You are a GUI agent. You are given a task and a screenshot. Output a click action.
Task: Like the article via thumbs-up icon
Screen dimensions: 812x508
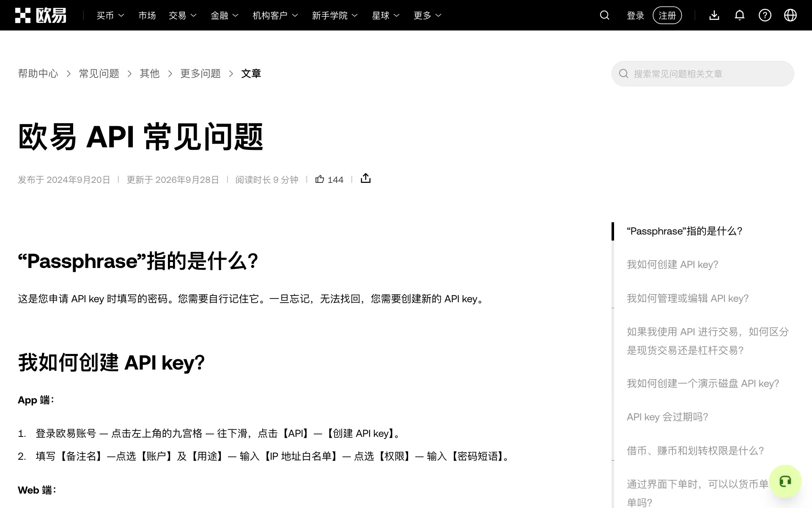pos(320,179)
